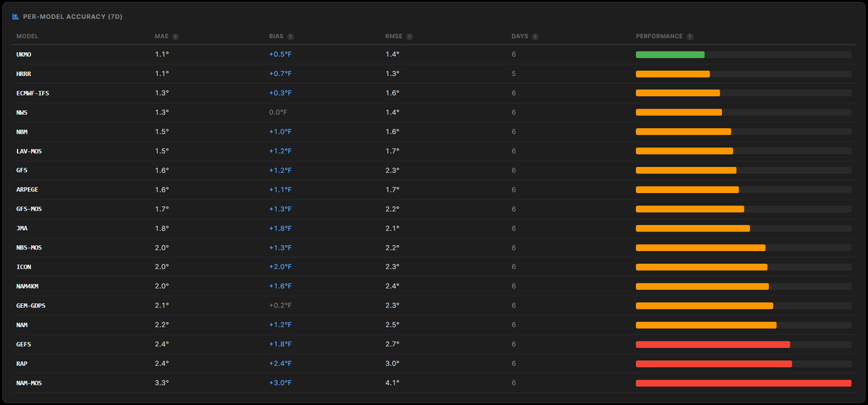
Task: Select the NBM model name
Action: tap(22, 132)
